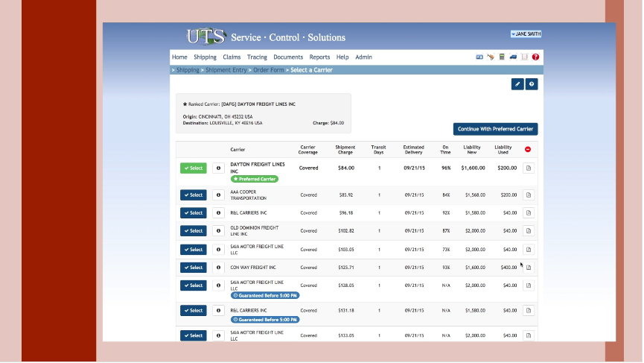The height and width of the screenshot is (363, 644).
Task: Open the Documents menu
Action: [x=288, y=57]
